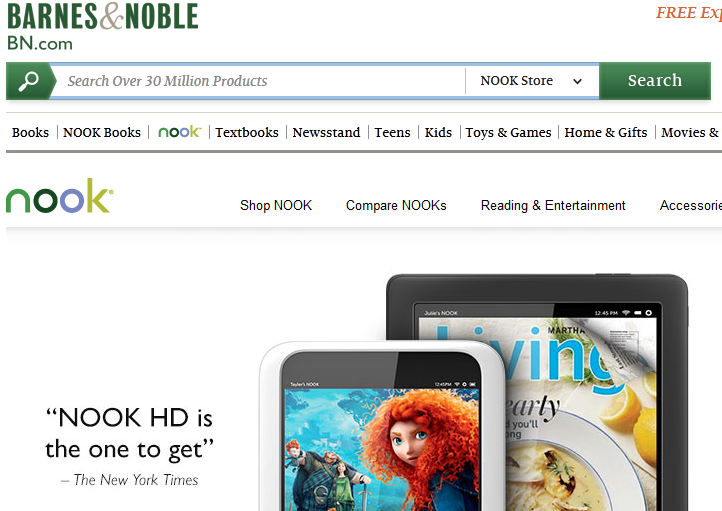Click the BN.com text link
This screenshot has height=511, width=722.
(x=40, y=44)
